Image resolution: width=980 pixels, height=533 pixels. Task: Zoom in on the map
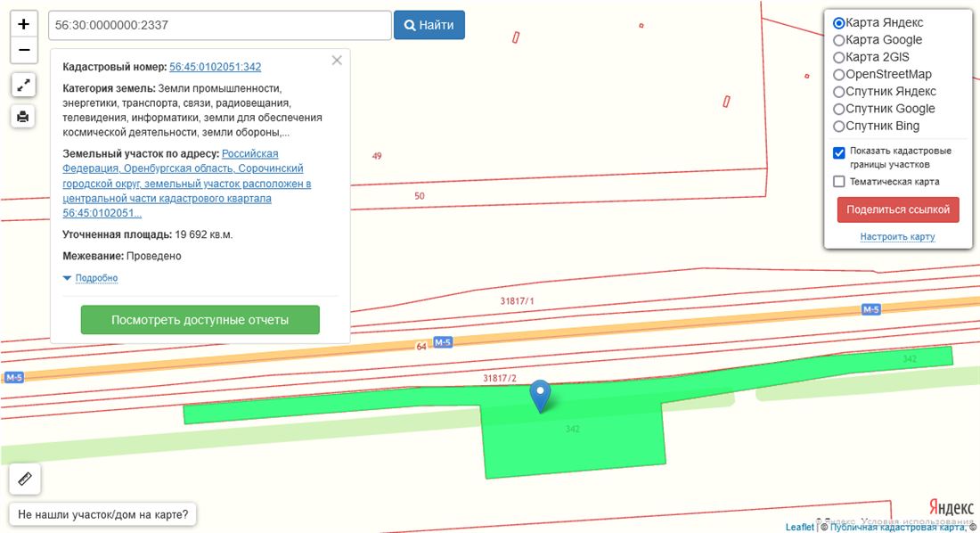click(x=24, y=24)
